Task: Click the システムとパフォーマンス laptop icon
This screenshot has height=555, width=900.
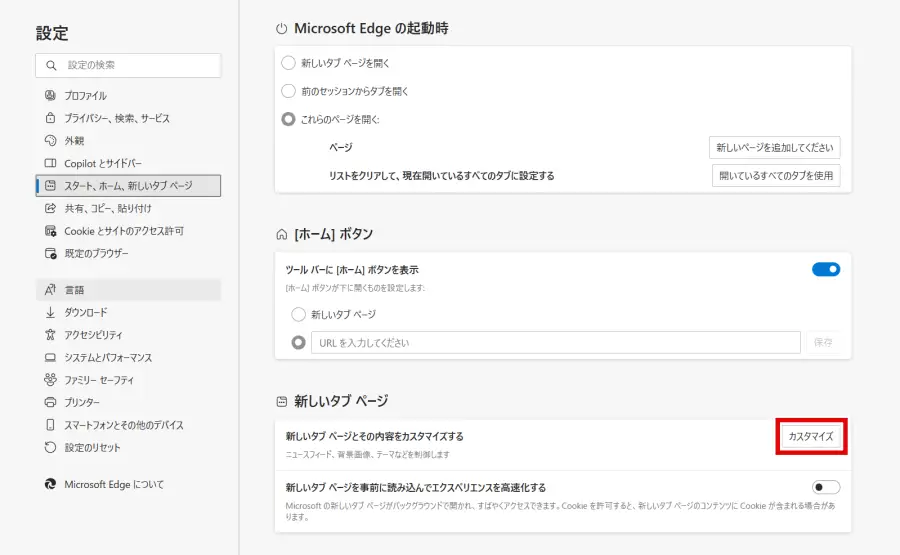Action: (51, 358)
